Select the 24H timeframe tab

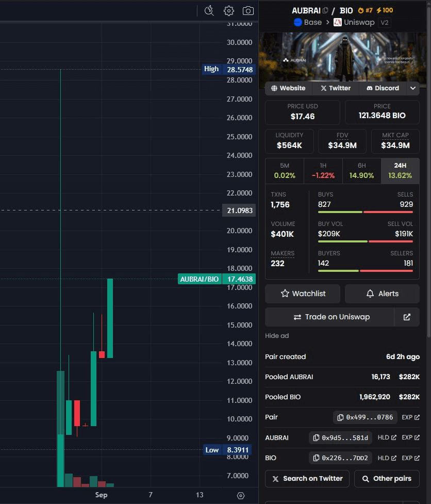click(x=400, y=171)
